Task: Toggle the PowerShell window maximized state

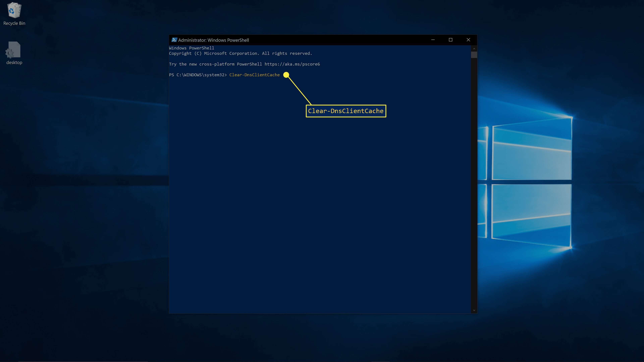Action: point(450,40)
